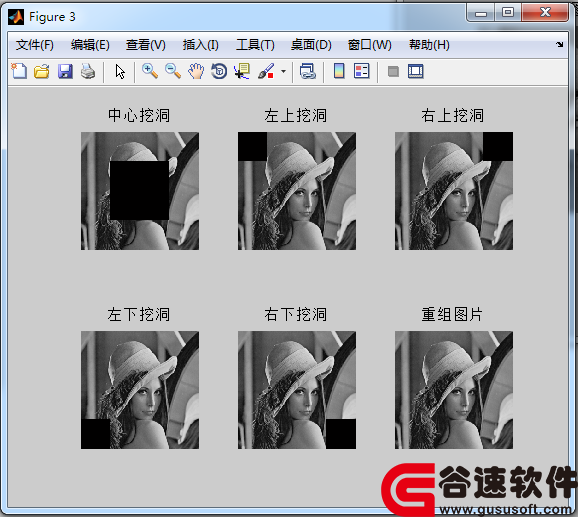The height and width of the screenshot is (517, 578).
Task: Click the New Figure icon
Action: coord(19,71)
